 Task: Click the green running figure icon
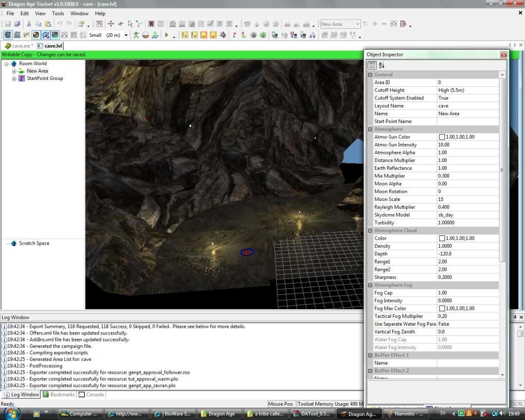[136, 35]
